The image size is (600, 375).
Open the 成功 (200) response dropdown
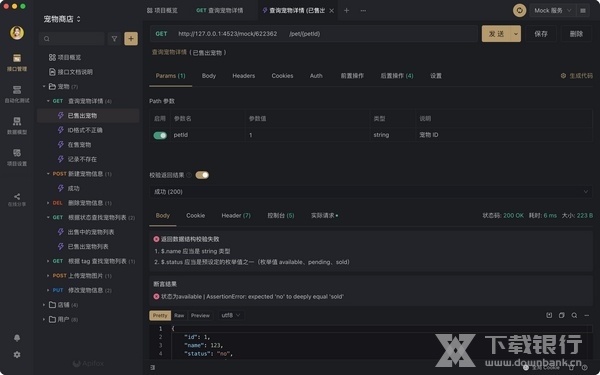(x=370, y=192)
